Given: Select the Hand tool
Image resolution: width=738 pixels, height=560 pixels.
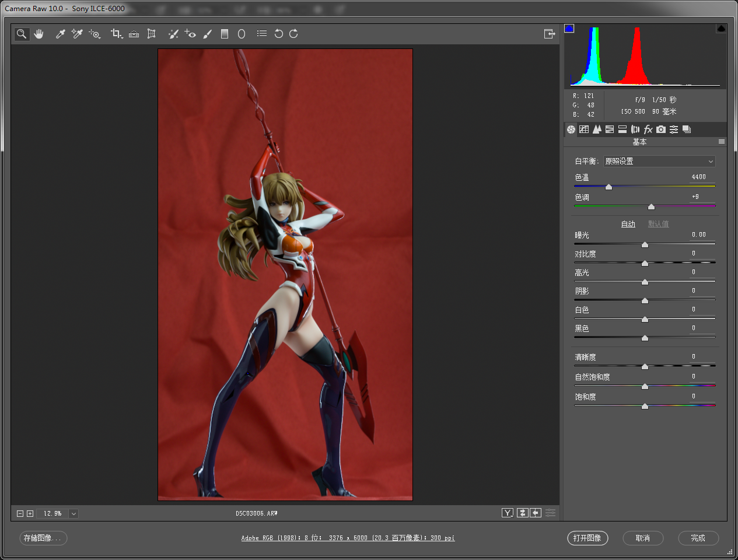Looking at the screenshot, I should 39,34.
